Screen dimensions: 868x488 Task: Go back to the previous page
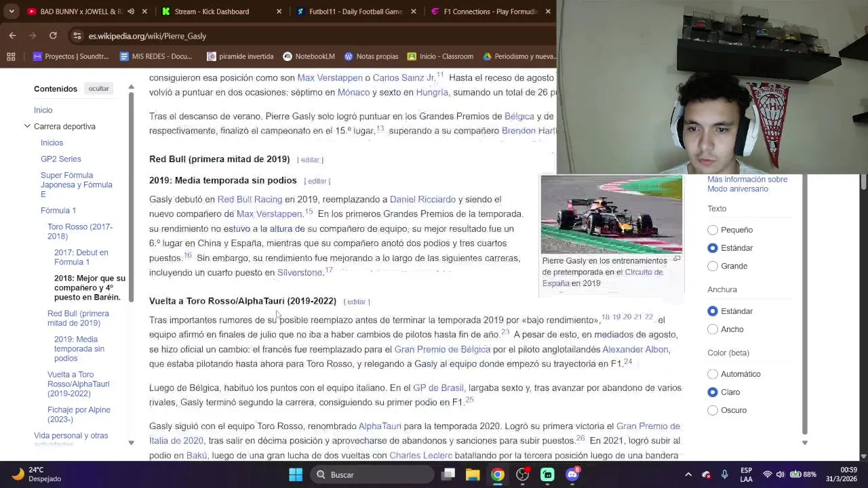[13, 35]
